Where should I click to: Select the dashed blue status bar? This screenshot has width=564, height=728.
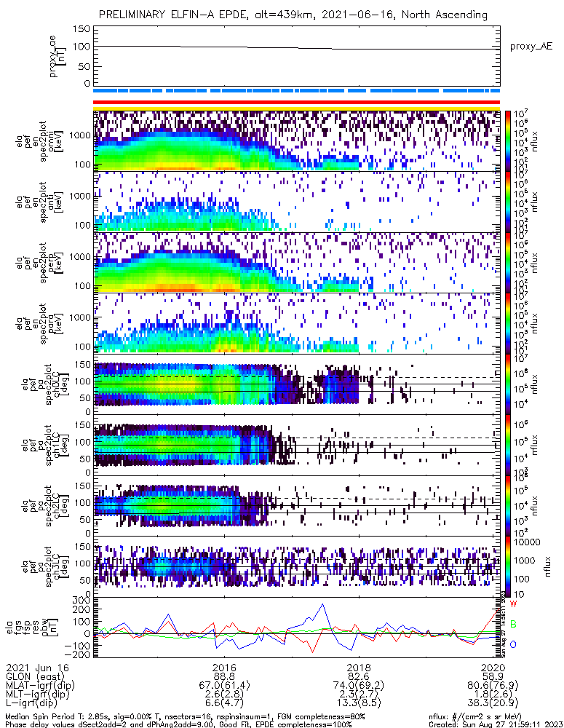[x=297, y=90]
